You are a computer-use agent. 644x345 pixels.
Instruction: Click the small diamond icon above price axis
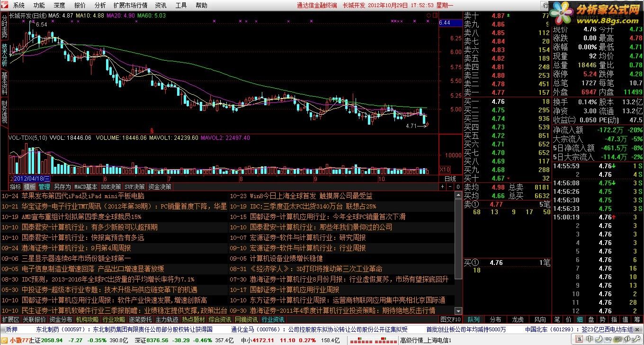coord(429,15)
